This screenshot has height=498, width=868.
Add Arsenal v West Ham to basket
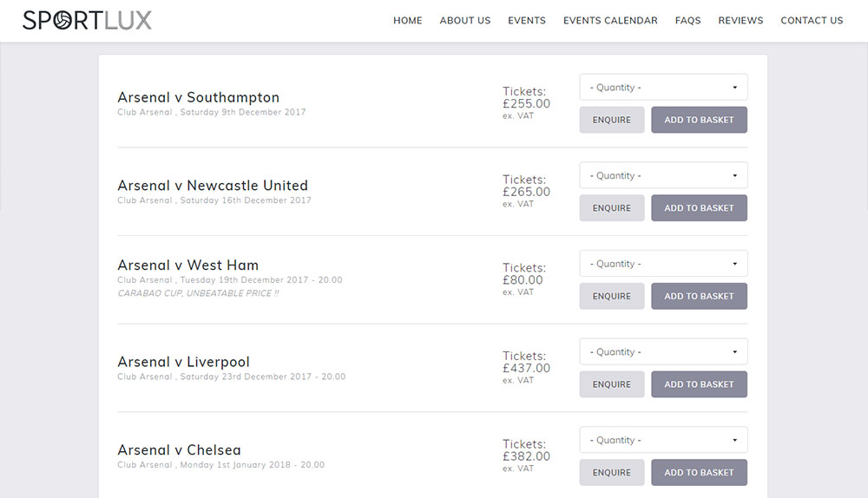click(x=699, y=296)
